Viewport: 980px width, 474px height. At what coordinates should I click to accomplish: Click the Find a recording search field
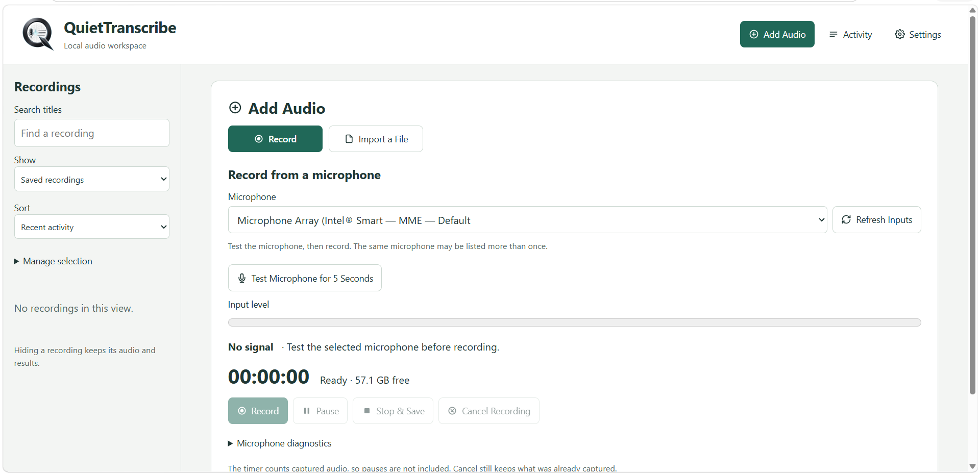pyautogui.click(x=92, y=133)
